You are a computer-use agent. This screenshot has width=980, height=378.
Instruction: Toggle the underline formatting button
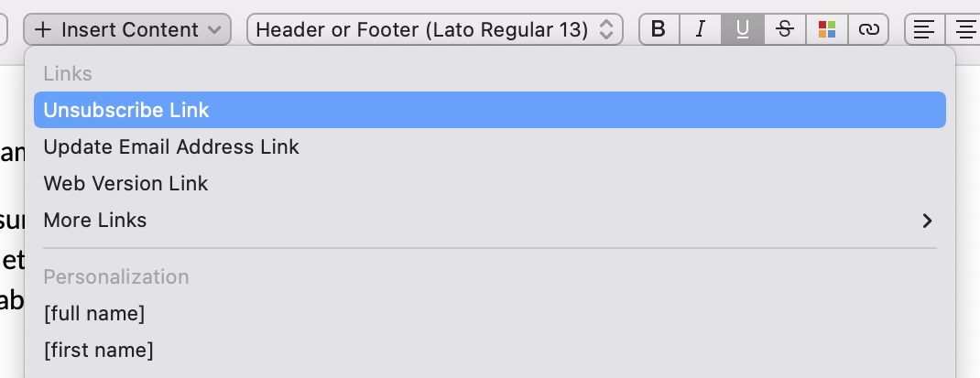tap(743, 29)
